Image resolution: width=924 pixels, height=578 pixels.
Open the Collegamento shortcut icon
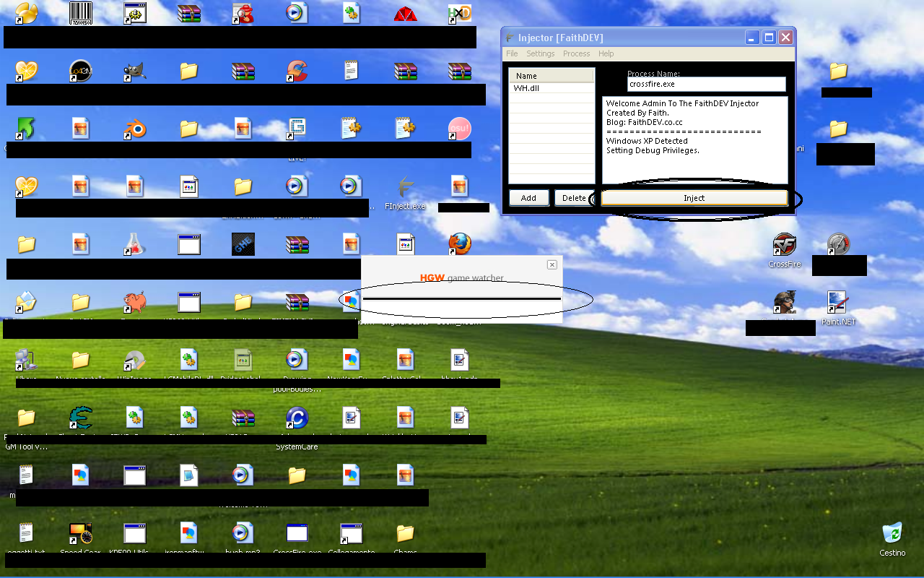pos(351,534)
